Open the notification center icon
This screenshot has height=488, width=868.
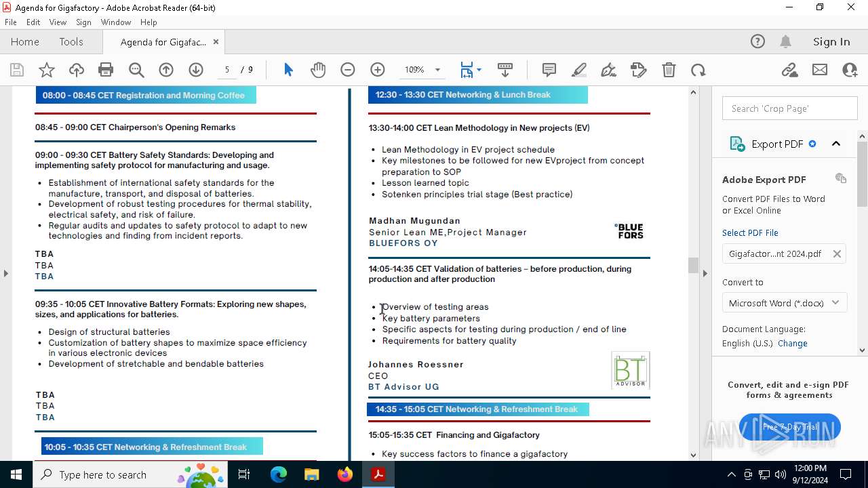(846, 474)
